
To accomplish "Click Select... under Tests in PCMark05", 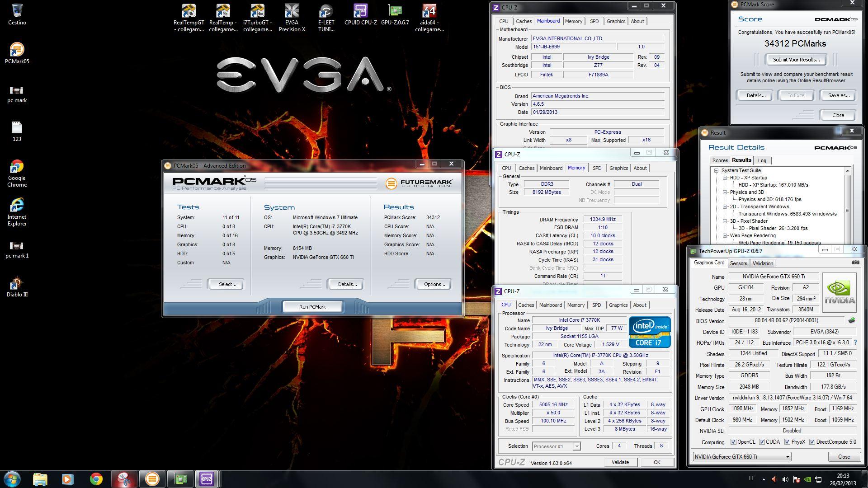I will point(226,284).
